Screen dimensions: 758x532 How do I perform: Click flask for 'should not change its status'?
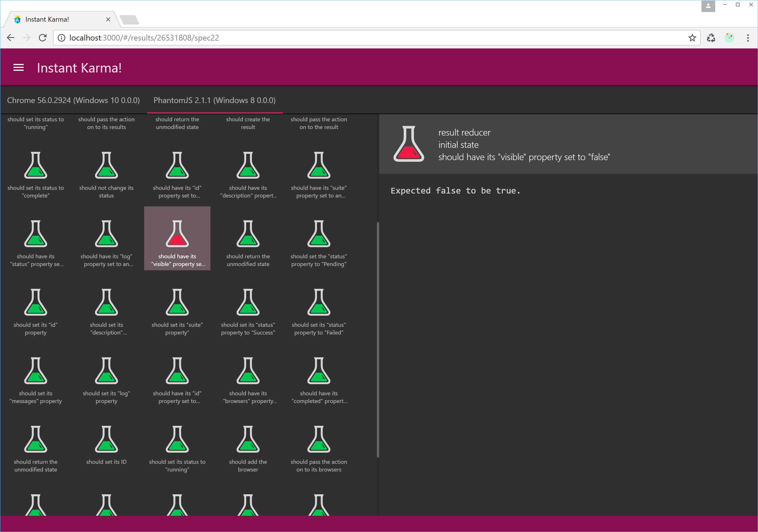[106, 165]
